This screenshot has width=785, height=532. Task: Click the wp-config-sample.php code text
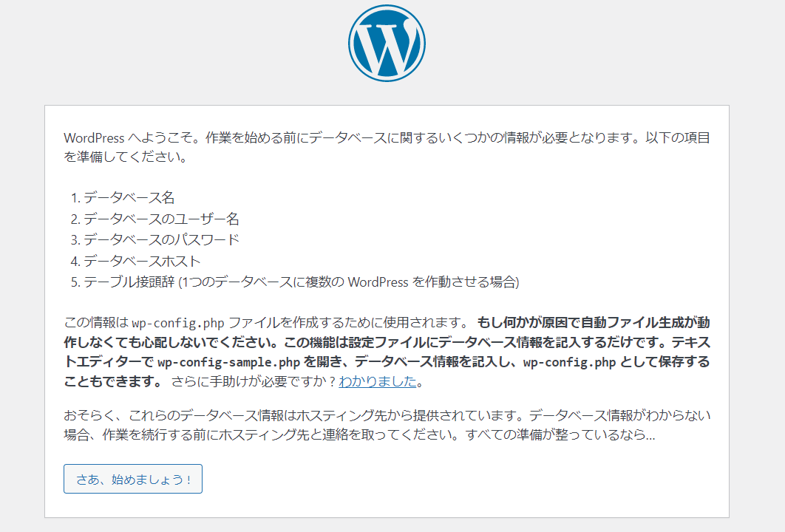[229, 362]
